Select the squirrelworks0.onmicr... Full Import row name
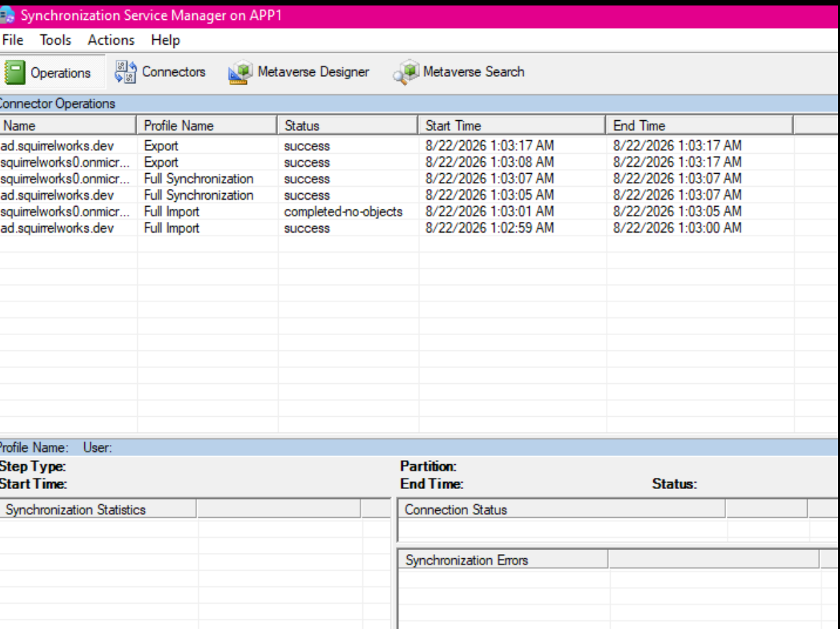Viewport: 840px width, 629px height. (x=65, y=211)
